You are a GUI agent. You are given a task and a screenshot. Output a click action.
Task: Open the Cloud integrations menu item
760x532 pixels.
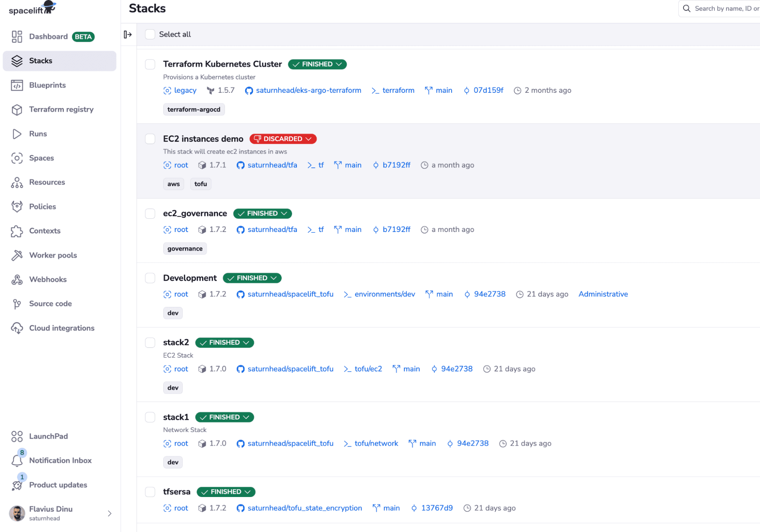(62, 328)
